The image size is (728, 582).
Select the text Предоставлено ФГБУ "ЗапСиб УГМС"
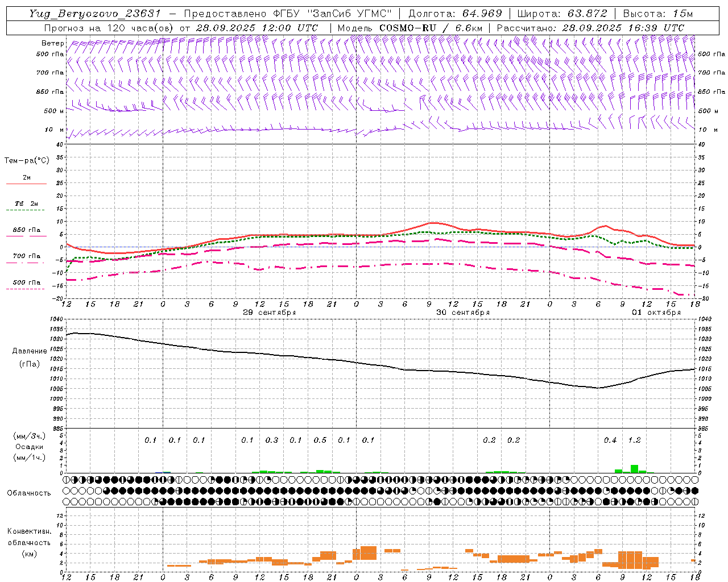pos(288,14)
